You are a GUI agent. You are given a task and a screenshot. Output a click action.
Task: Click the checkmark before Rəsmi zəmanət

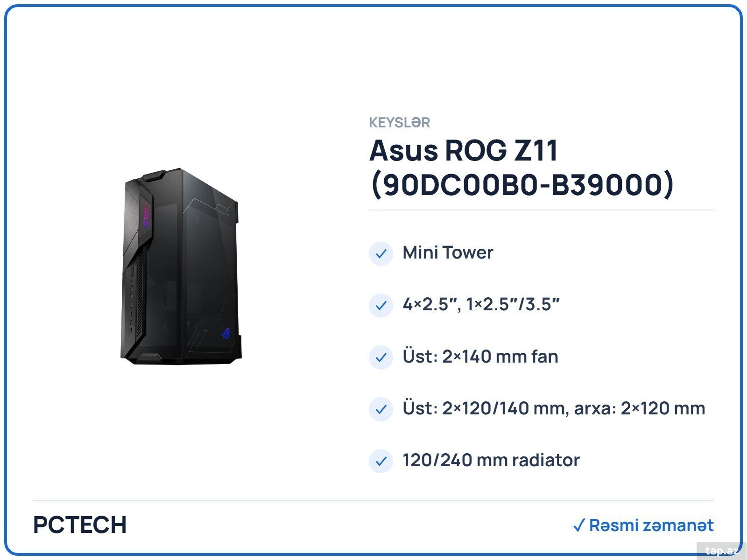click(579, 525)
